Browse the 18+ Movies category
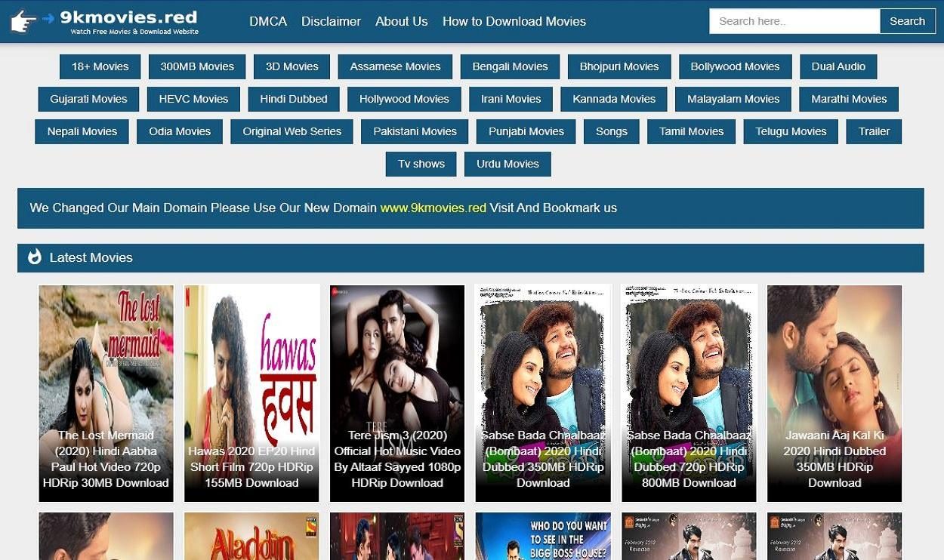The width and height of the screenshot is (944, 560). tap(100, 66)
